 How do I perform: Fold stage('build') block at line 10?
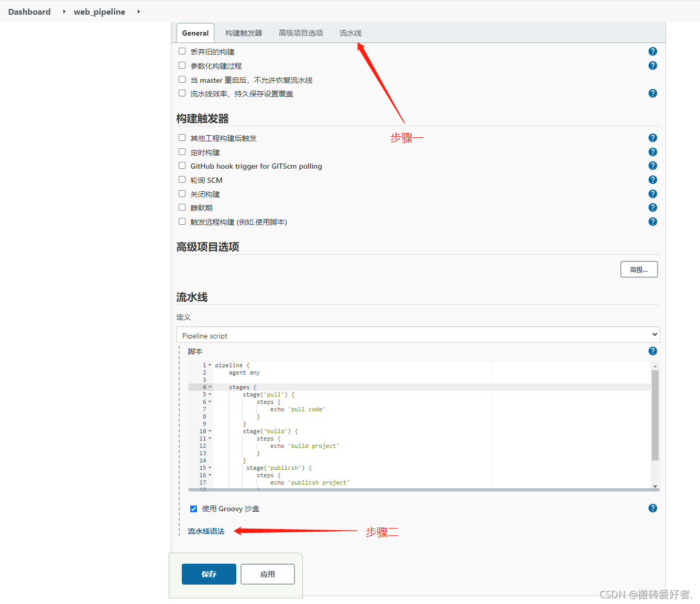tap(210, 431)
